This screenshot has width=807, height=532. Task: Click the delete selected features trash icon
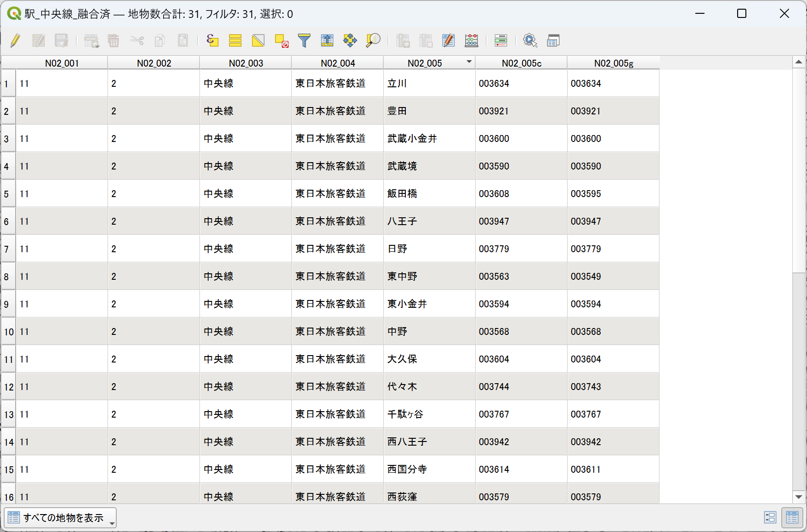pos(114,40)
